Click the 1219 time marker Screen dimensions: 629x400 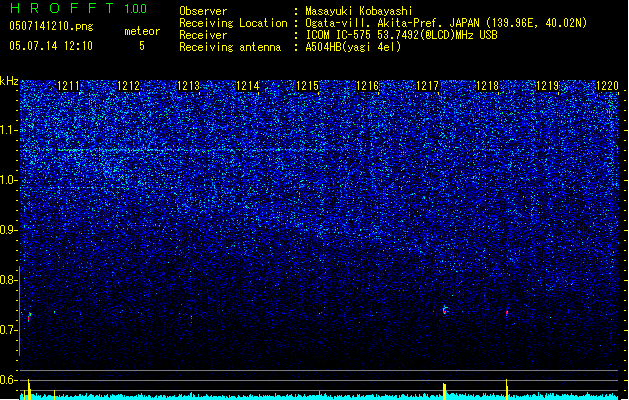click(x=548, y=86)
